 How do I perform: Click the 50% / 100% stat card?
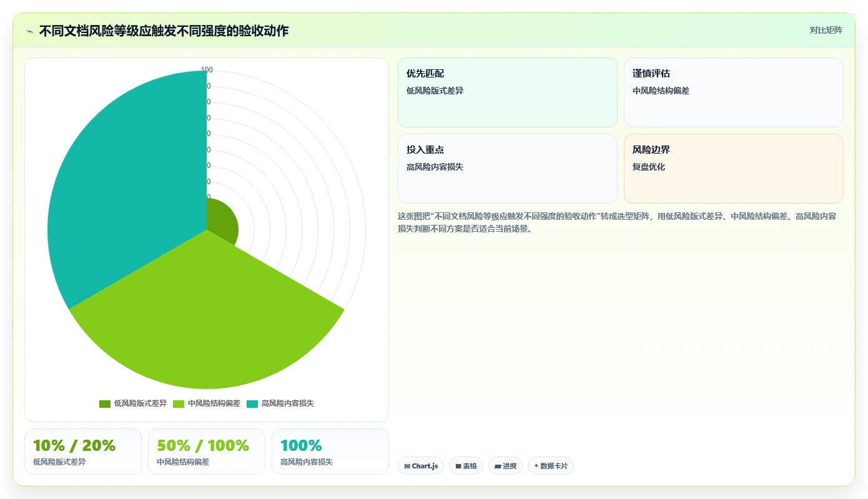pos(207,452)
